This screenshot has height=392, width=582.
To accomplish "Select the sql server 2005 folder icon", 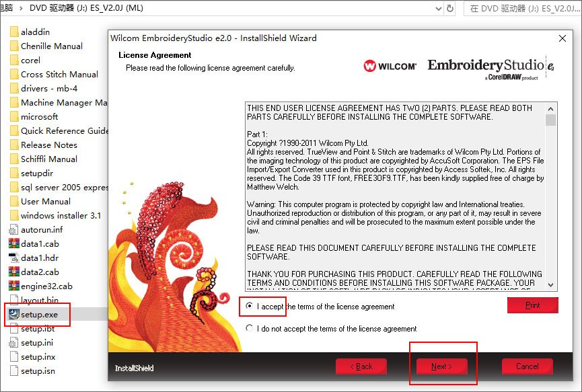I will pyautogui.click(x=15, y=188).
